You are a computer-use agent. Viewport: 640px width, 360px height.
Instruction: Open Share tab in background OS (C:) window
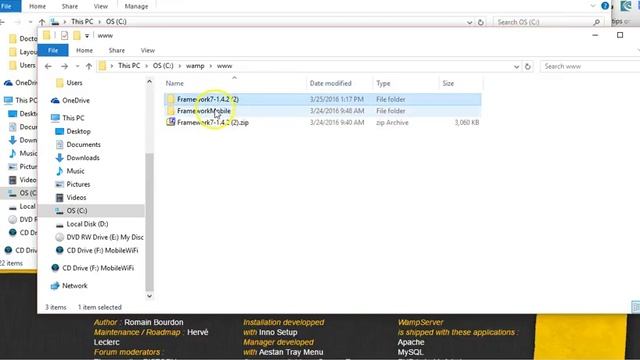pos(70,6)
